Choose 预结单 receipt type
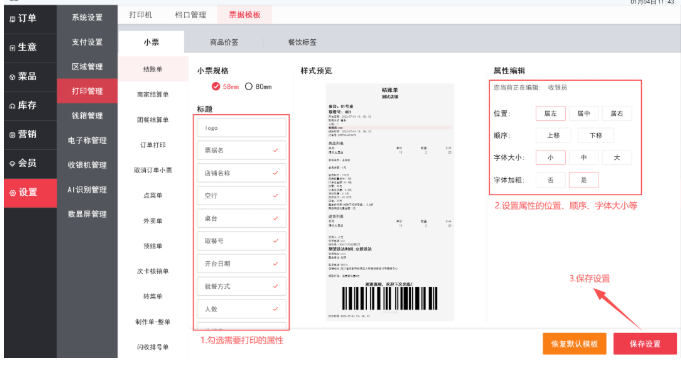The height and width of the screenshot is (368, 681). point(153,246)
